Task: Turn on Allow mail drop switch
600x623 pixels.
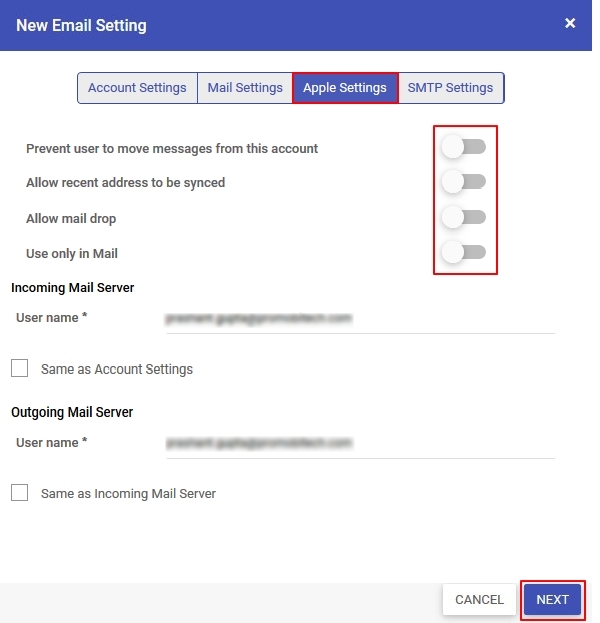Action: coord(464,217)
